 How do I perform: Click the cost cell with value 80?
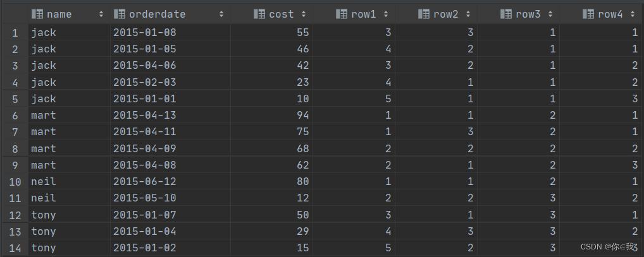[271, 181]
